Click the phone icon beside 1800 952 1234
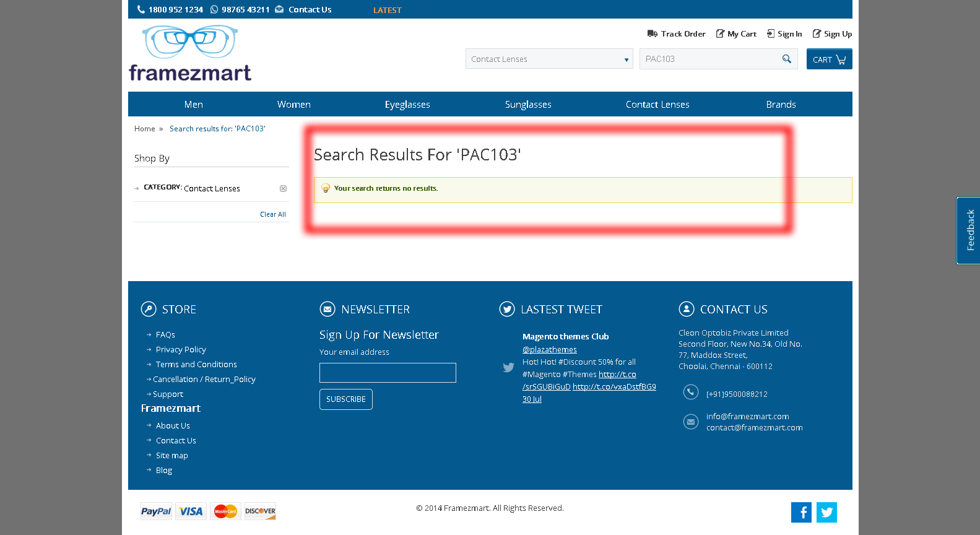980x535 pixels. click(x=141, y=9)
